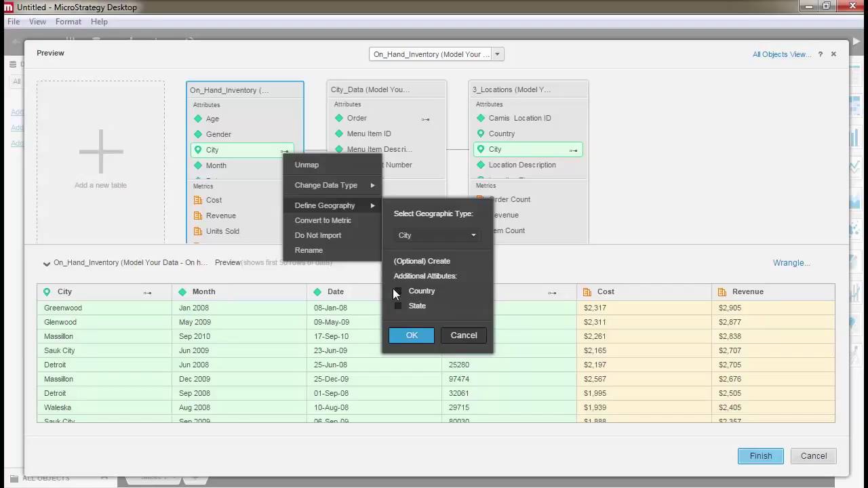Open the Wrangle... link
The image size is (868, 488).
pyautogui.click(x=791, y=263)
